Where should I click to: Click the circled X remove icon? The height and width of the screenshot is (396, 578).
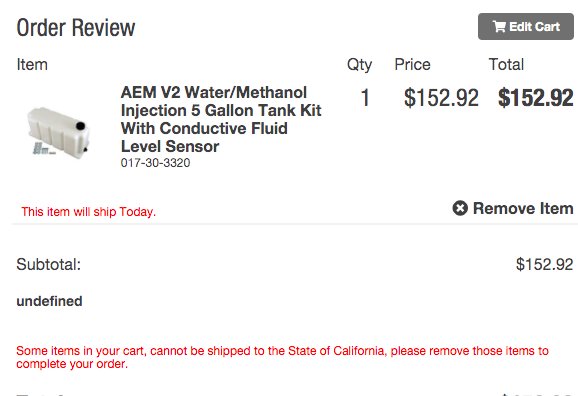(460, 208)
